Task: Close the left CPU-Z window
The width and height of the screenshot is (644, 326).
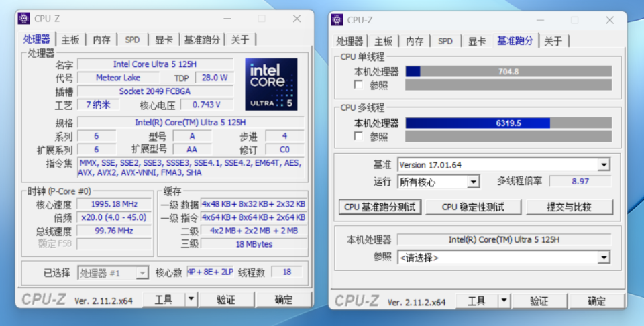Action: [x=297, y=19]
